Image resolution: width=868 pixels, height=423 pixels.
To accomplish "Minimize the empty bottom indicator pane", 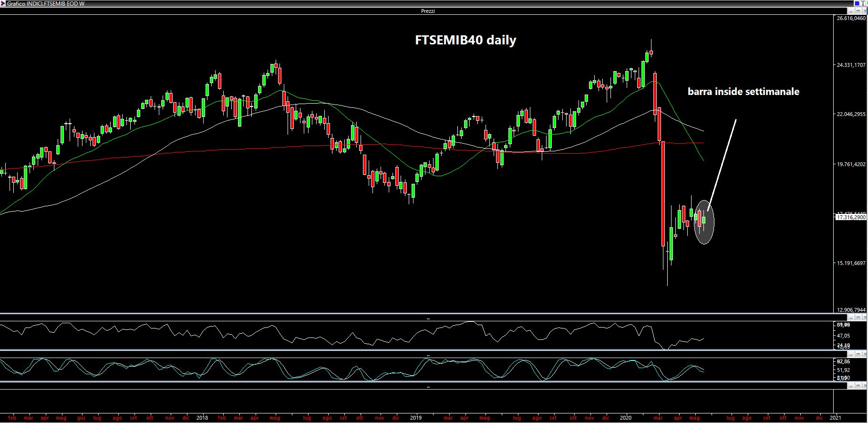I will click(851, 386).
